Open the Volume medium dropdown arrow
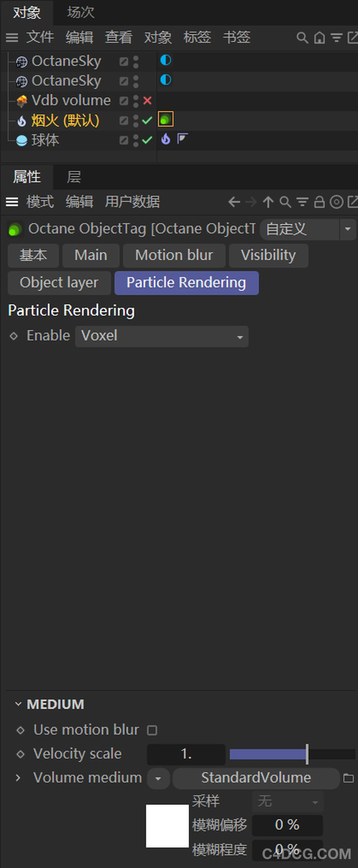358x868 pixels. pos(158,778)
